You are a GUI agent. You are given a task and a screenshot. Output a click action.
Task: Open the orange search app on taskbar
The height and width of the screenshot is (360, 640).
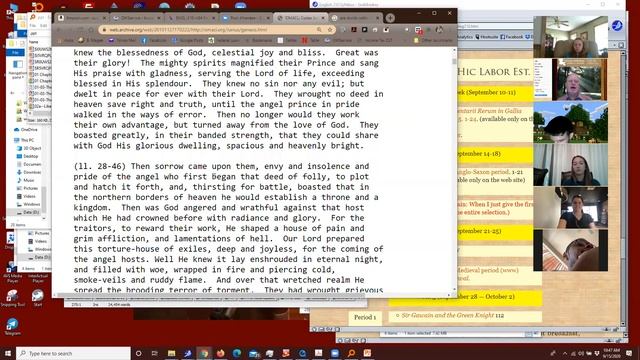351,353
